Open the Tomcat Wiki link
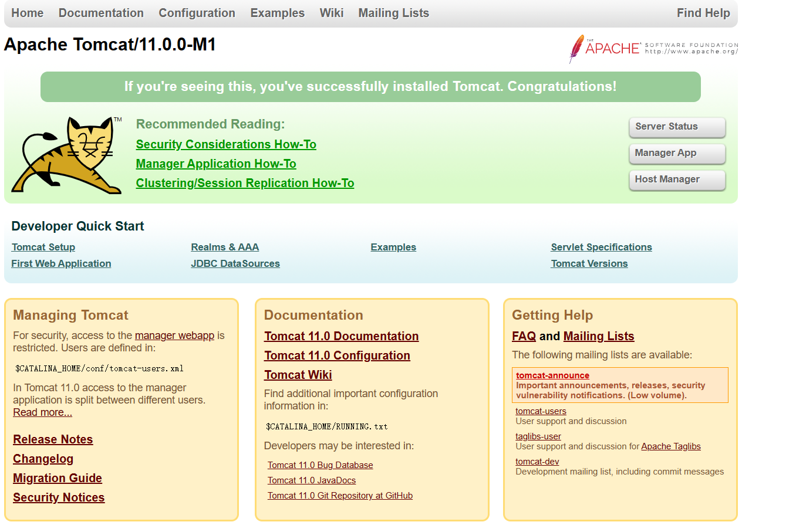 click(298, 375)
